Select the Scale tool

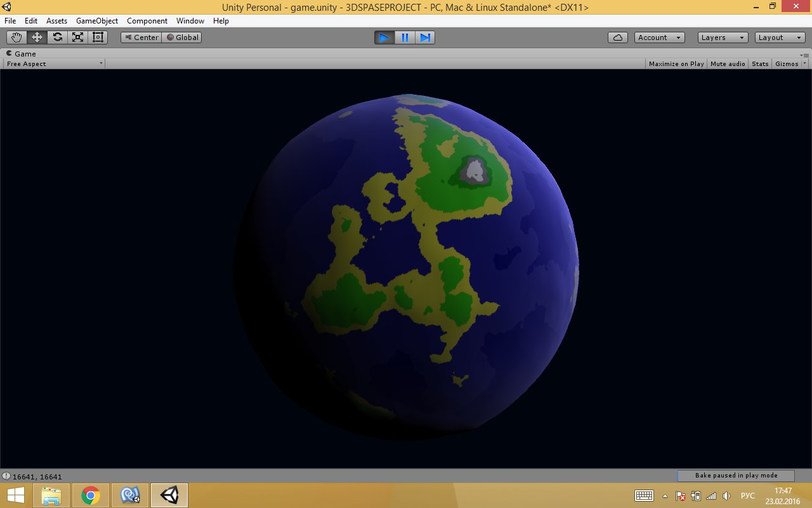click(77, 37)
